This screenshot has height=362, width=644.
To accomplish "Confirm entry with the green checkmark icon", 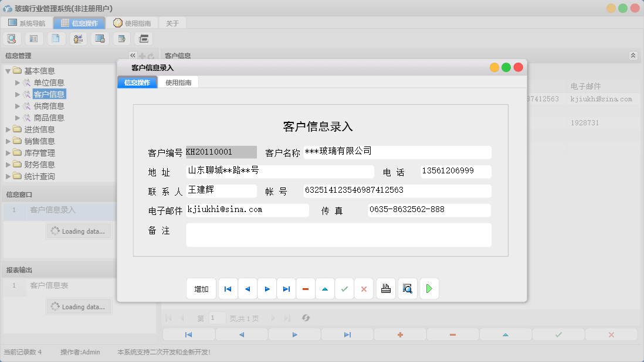I will pos(344,288).
